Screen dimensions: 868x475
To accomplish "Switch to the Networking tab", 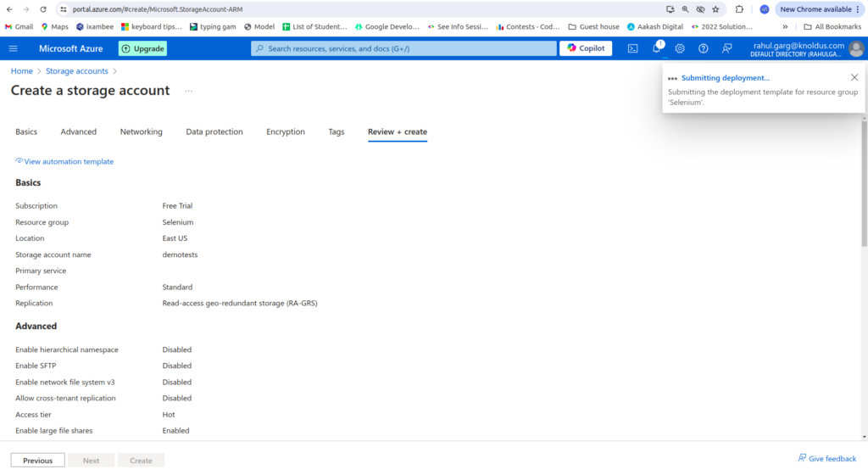I will (x=141, y=131).
